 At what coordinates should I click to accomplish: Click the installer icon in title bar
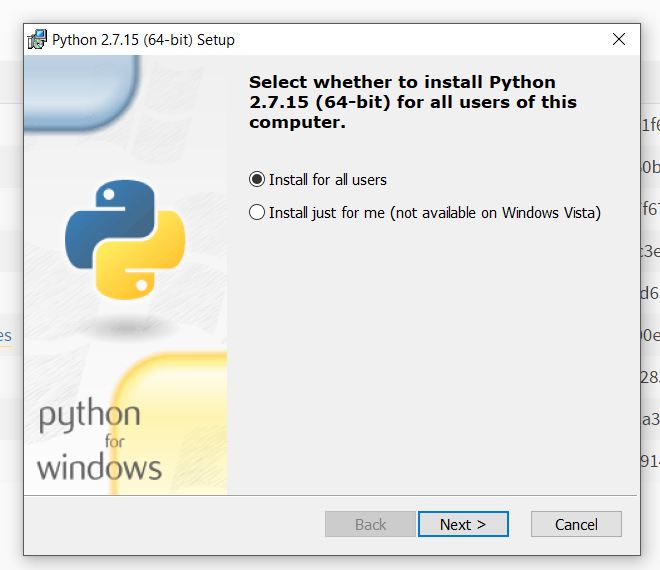tap(37, 40)
